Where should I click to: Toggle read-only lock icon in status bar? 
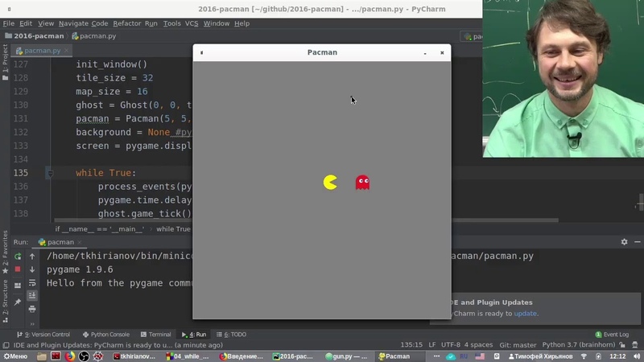pos(622,345)
